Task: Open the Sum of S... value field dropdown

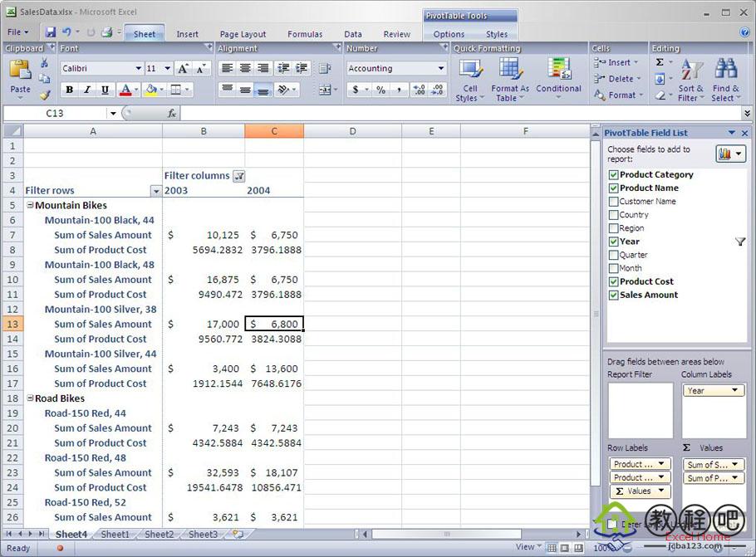Action: tap(734, 465)
